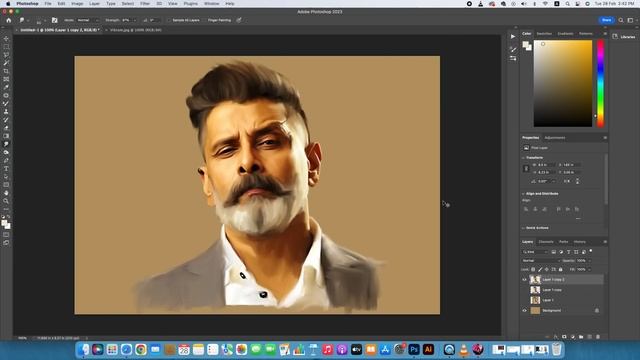Select the Layer 1 copy layer thumbnail
Viewport: 640px width, 360px height.
click(x=535, y=290)
